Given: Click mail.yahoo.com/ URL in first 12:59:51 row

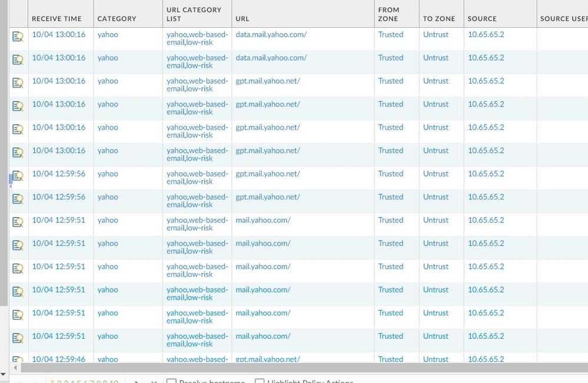Looking at the screenshot, I should click(x=263, y=221).
